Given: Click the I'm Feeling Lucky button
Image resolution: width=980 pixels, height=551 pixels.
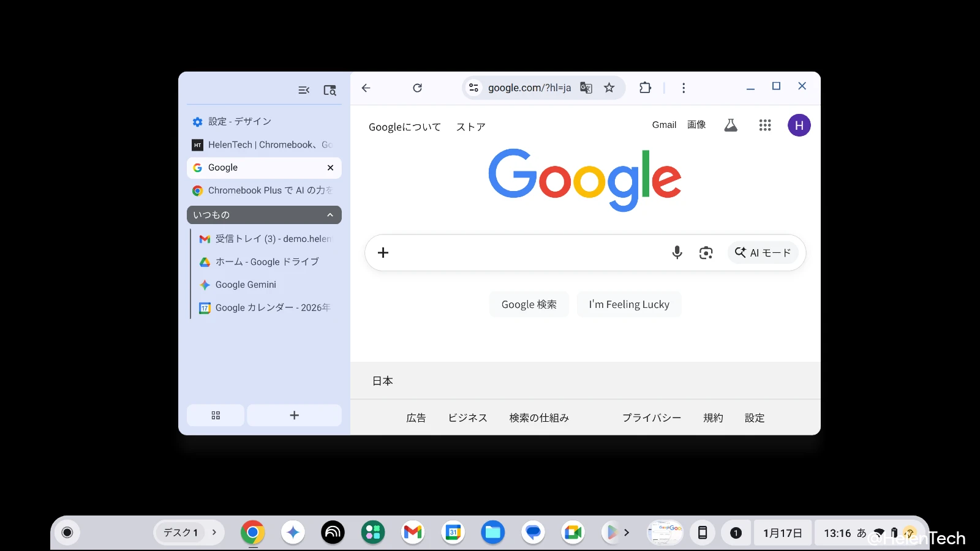Looking at the screenshot, I should [628, 304].
